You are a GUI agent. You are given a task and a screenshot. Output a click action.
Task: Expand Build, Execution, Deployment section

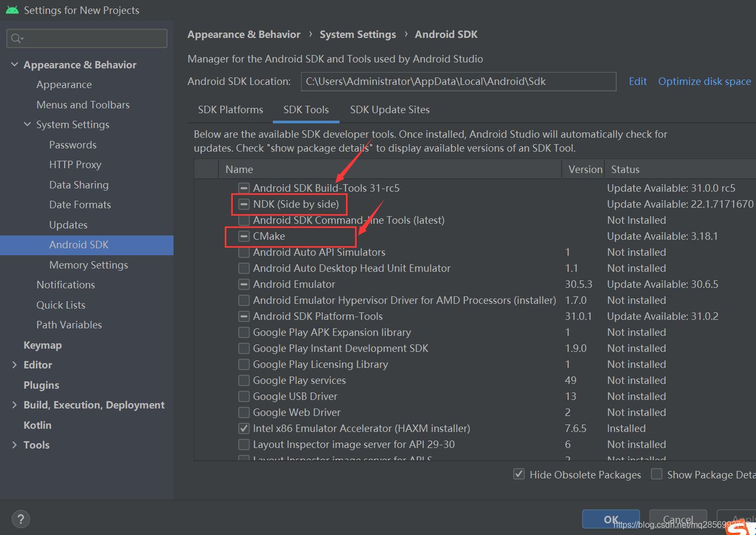[x=14, y=405]
